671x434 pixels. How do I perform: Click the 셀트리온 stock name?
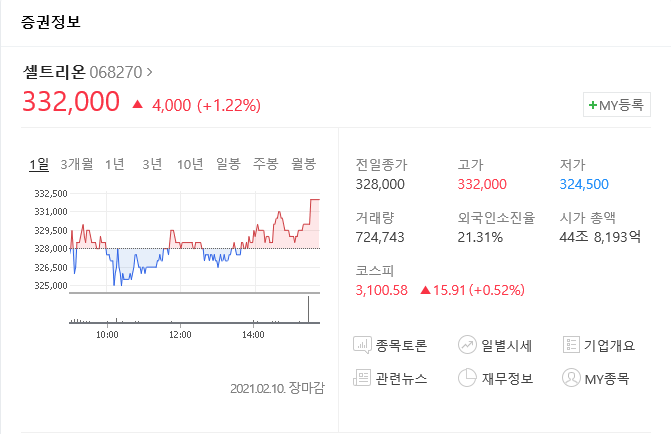coord(54,71)
